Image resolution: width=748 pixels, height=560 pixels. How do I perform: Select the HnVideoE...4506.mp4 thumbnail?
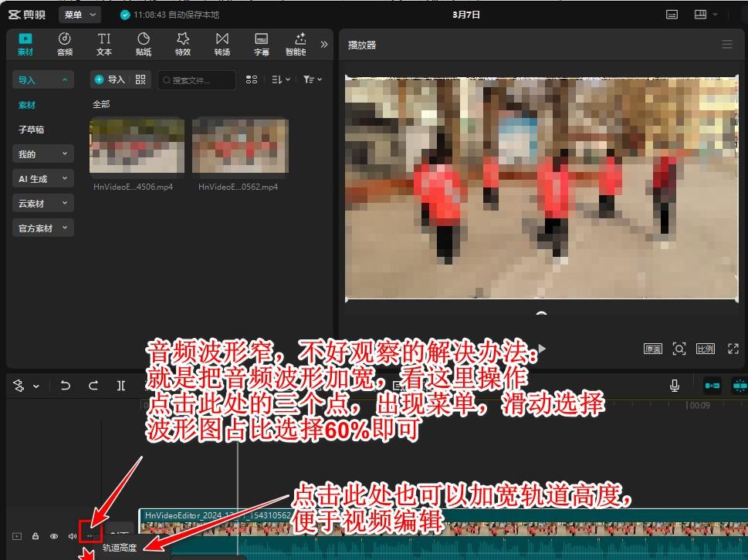(137, 145)
